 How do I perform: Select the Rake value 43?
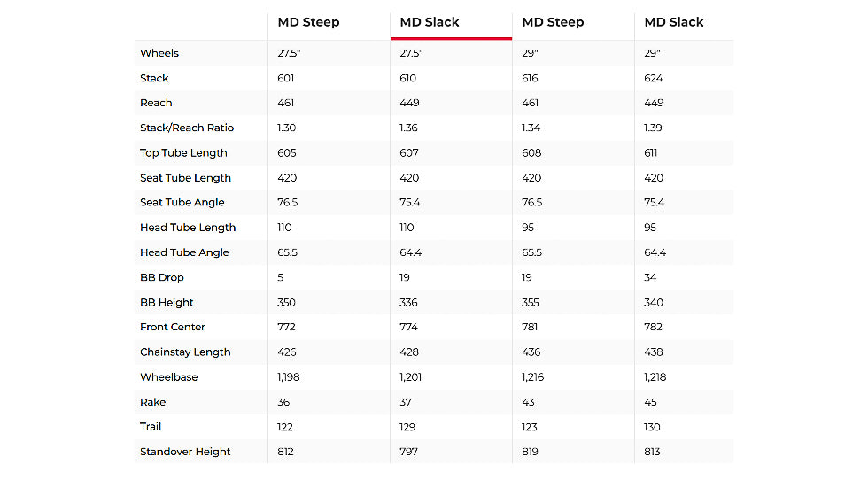(529, 402)
